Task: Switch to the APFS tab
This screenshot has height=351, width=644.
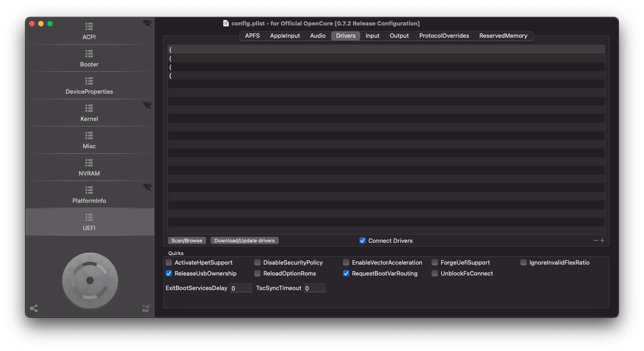Action: click(x=252, y=35)
